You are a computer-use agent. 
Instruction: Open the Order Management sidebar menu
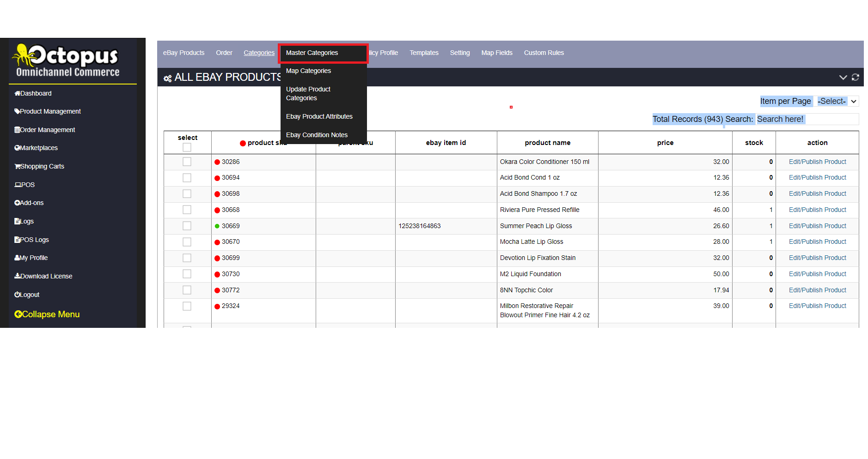[x=45, y=130]
